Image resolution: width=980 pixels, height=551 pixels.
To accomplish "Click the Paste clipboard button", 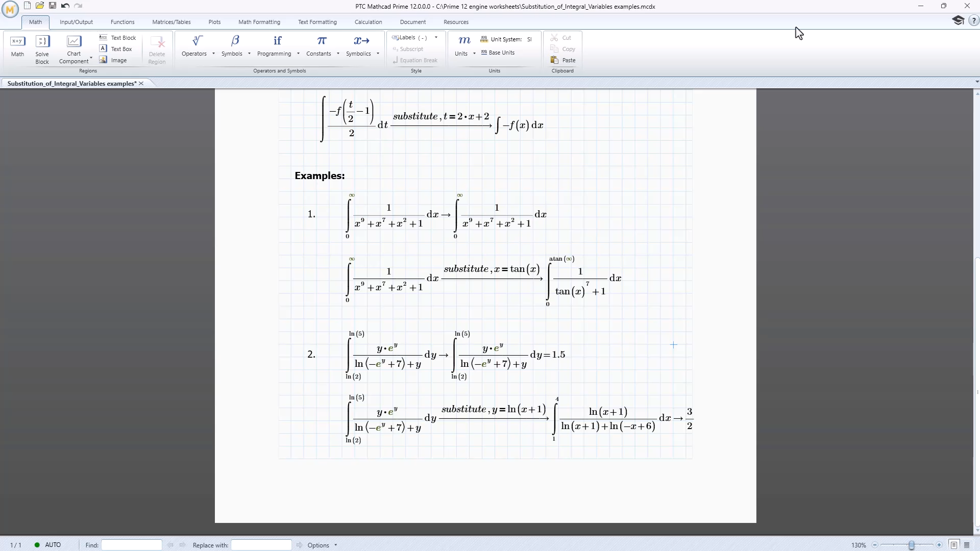I will pyautogui.click(x=563, y=60).
